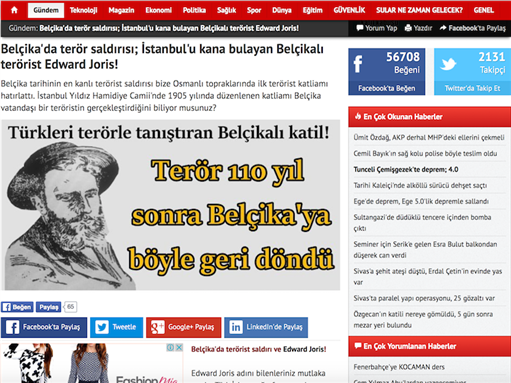
Task: Click the main article headline
Action: (162, 57)
